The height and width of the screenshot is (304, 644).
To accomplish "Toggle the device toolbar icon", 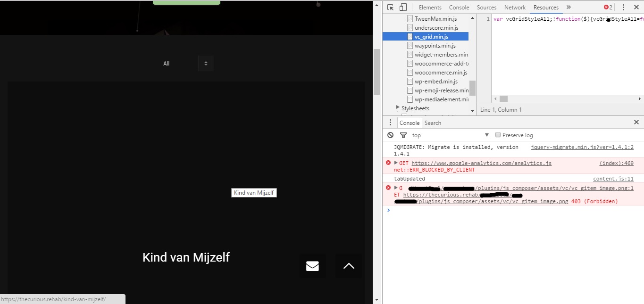I will pyautogui.click(x=403, y=7).
